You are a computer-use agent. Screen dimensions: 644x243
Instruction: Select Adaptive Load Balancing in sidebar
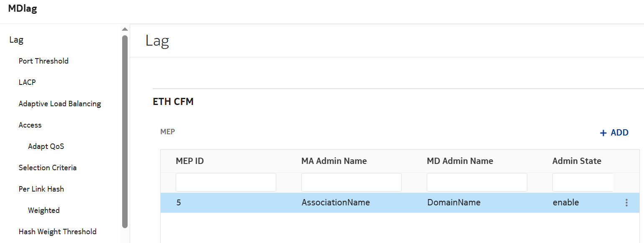(60, 104)
